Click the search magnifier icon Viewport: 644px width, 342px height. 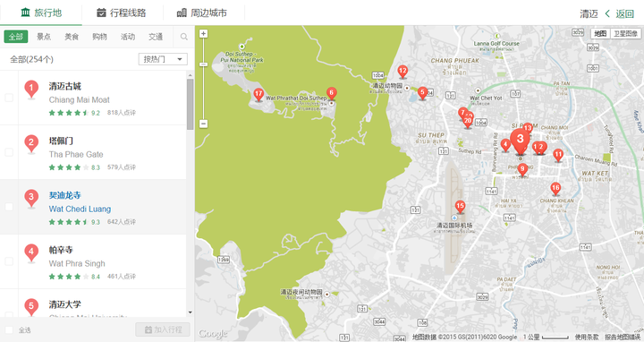coord(184,37)
